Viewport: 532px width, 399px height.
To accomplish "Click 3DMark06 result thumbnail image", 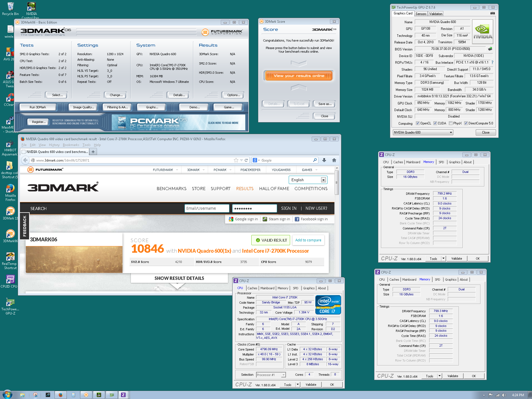I will (x=74, y=259).
